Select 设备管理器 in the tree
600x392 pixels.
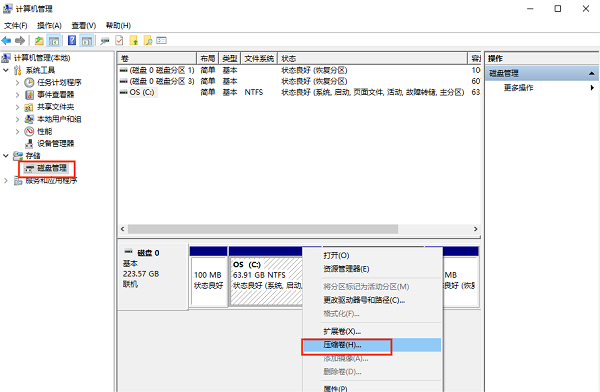coord(55,144)
